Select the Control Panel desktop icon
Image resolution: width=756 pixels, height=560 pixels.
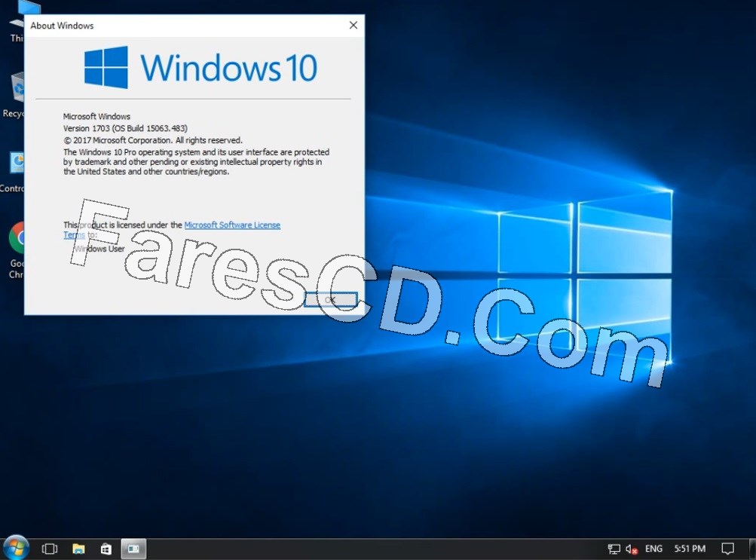pyautogui.click(x=13, y=172)
